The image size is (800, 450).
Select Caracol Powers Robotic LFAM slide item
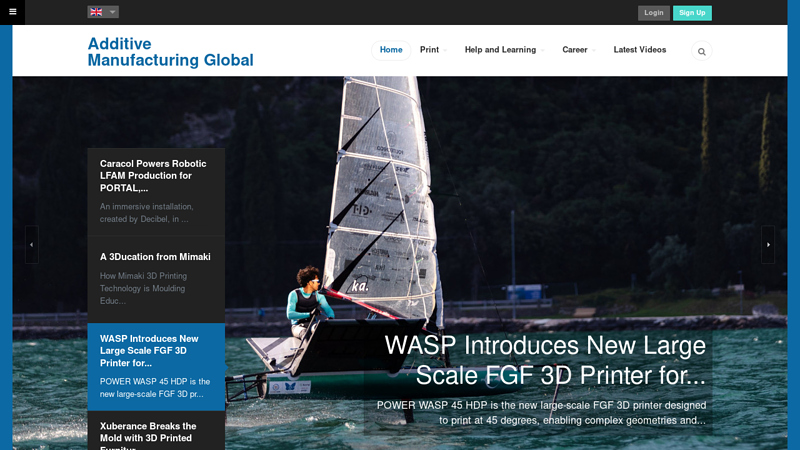156,192
